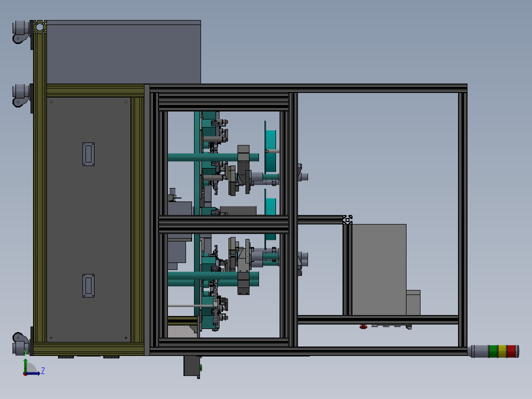
Task: Click the blue Z axis arrow
Action: (x=34, y=373)
